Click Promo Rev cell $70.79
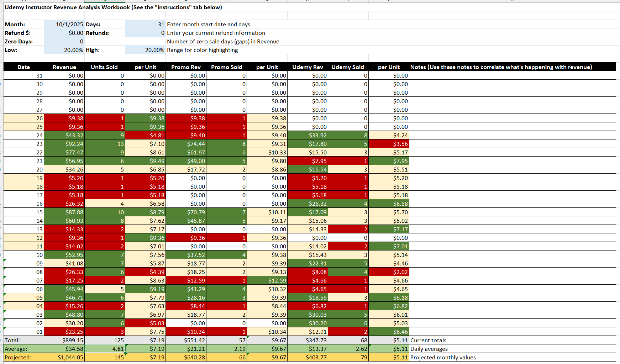The height and width of the screenshot is (364, 620). click(x=186, y=212)
